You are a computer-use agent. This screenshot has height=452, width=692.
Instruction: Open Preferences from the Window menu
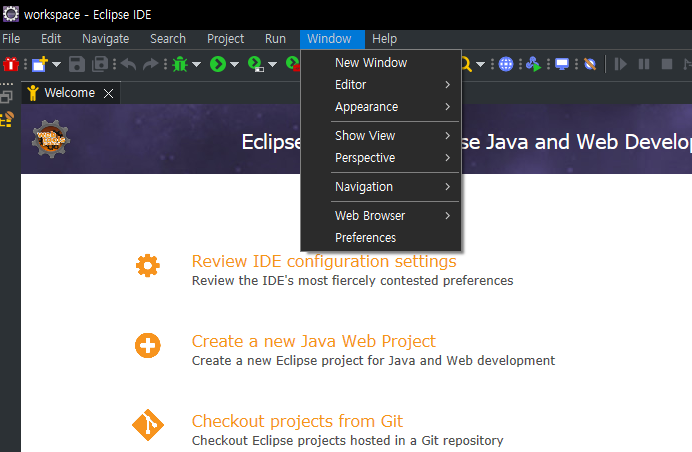click(x=381, y=237)
